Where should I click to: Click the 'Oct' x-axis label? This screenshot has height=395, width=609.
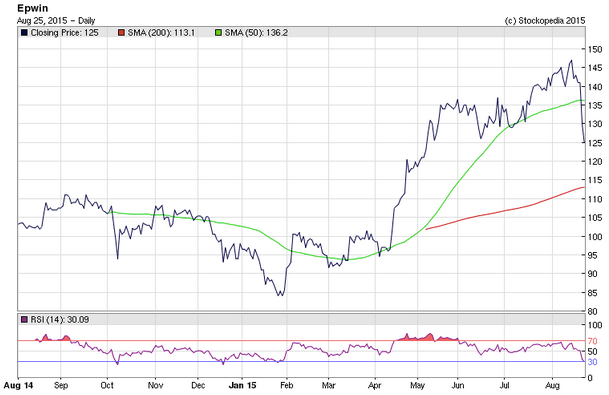pos(107,385)
